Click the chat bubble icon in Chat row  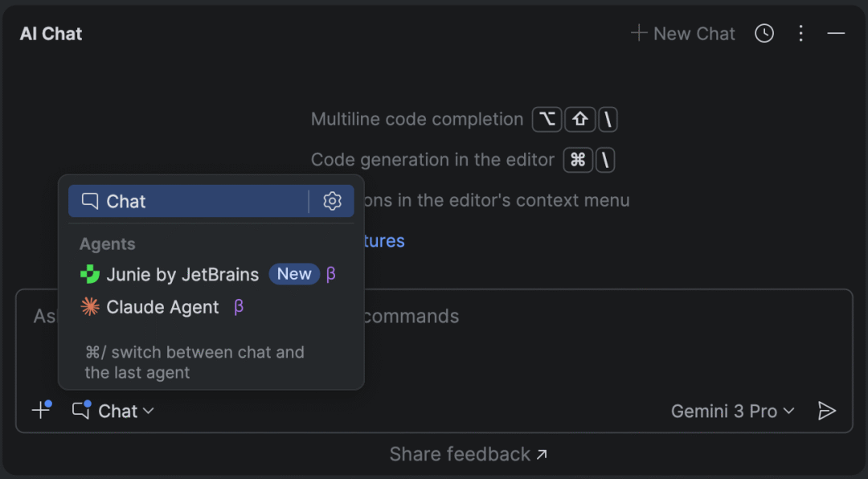click(x=90, y=200)
